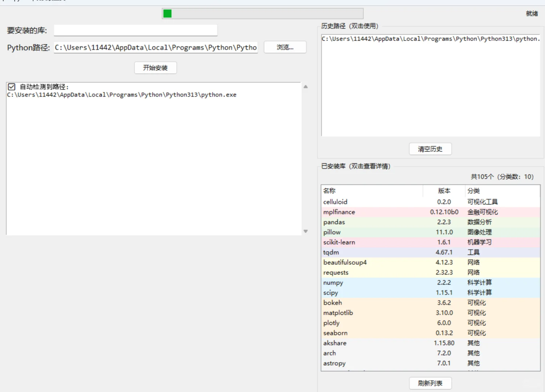
Task: Click version 11.1.0 in pillow row
Action: (444, 232)
